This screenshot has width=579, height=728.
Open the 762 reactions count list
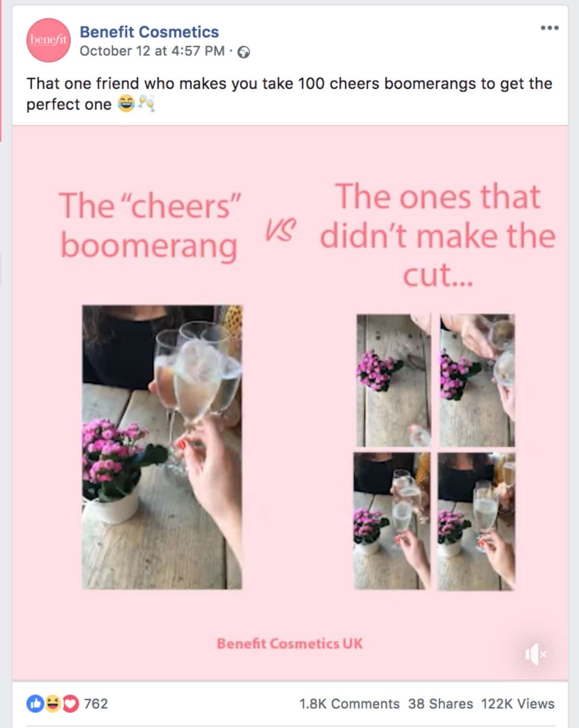[96, 704]
